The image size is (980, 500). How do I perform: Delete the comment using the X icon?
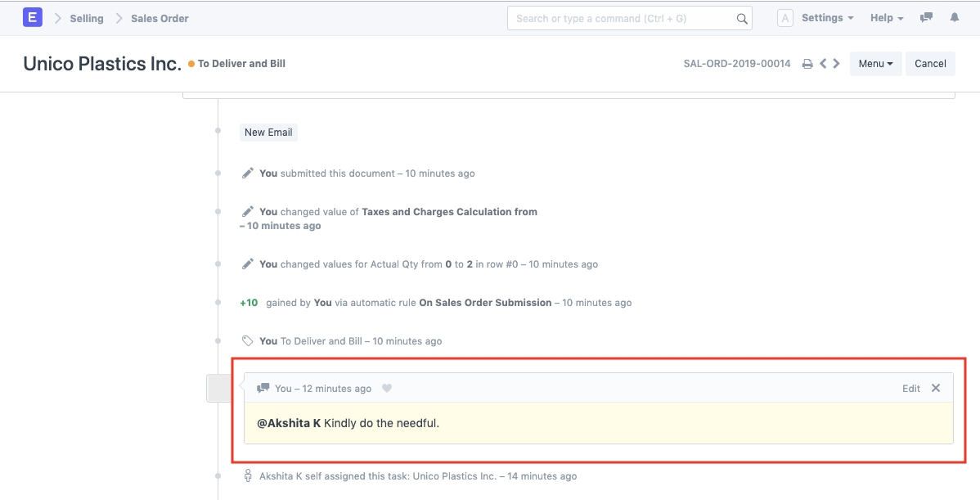[x=936, y=388]
